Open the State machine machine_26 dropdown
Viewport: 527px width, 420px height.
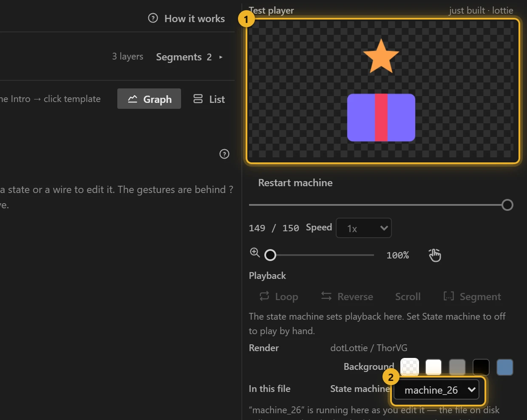point(436,390)
